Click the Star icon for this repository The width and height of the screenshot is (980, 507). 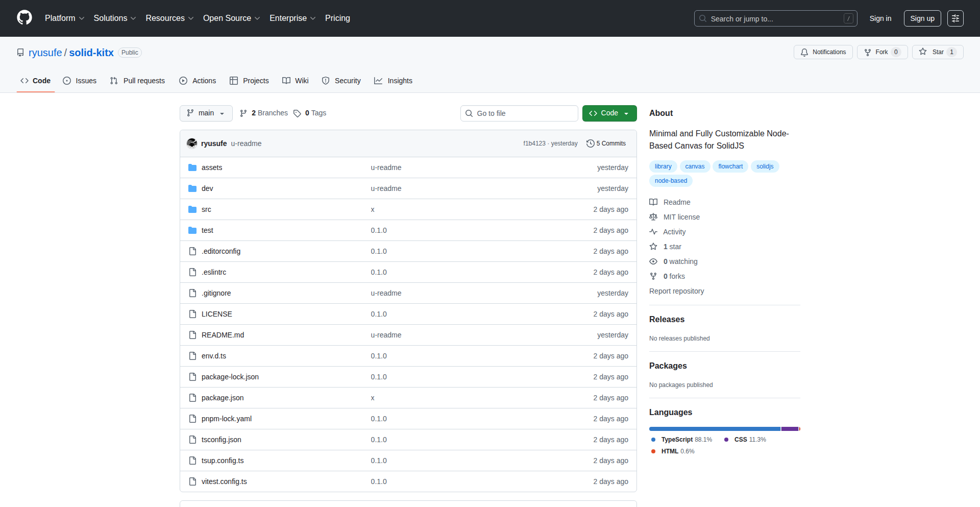coord(923,52)
